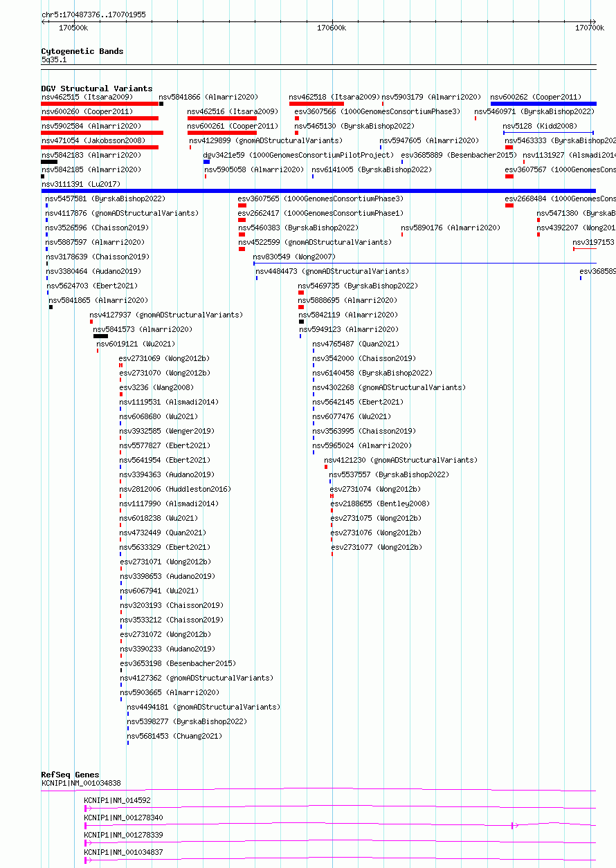The width and height of the screenshot is (616, 868).
Task: Open variant esv2188655 (Bentley2008)
Action: (x=380, y=504)
